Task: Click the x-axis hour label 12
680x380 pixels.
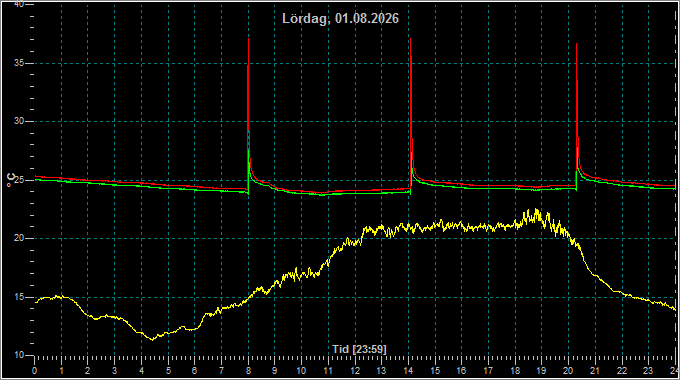Action: [x=355, y=371]
